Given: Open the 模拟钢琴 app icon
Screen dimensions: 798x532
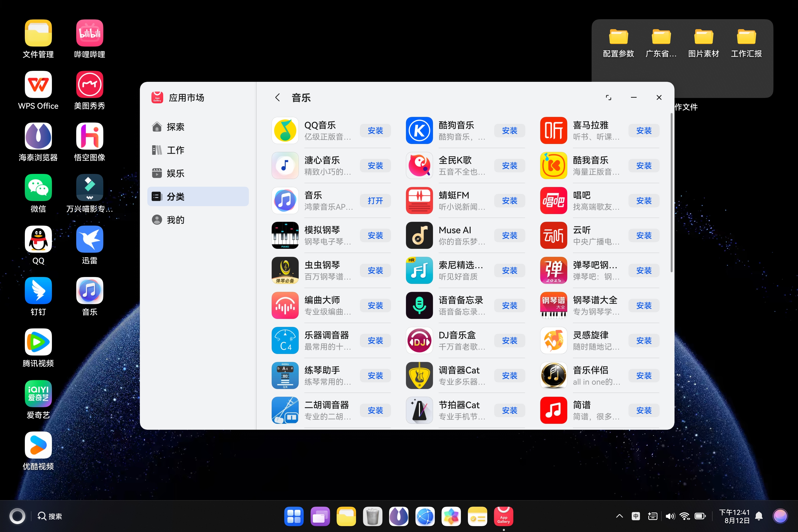Looking at the screenshot, I should click(x=285, y=236).
